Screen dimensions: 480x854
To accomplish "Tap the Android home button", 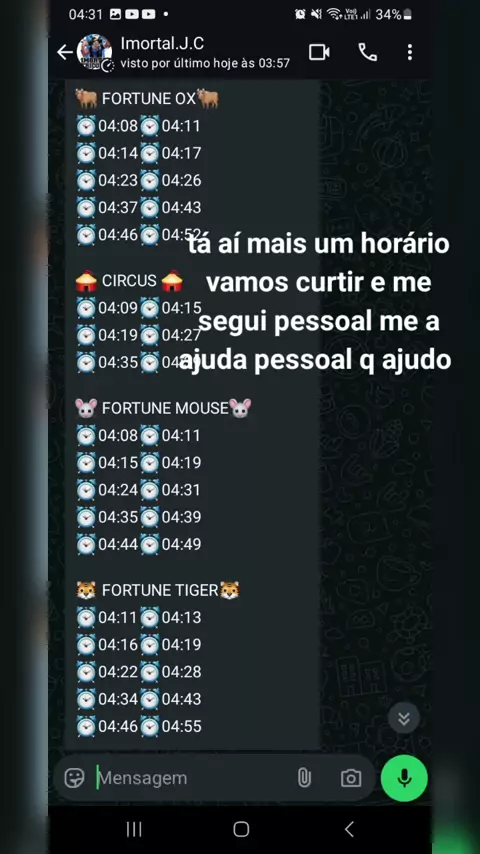I will click(x=241, y=829).
